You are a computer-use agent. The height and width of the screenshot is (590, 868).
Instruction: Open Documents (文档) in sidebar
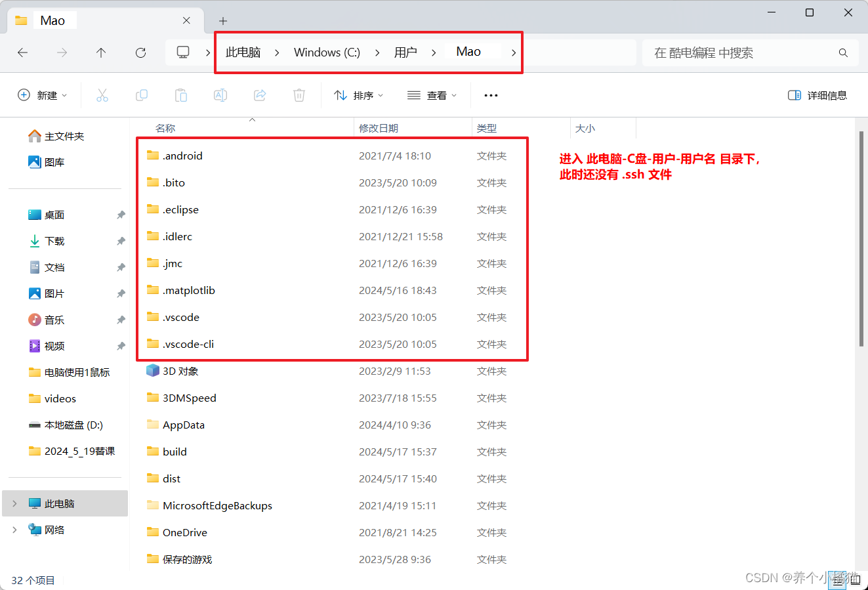pos(47,267)
